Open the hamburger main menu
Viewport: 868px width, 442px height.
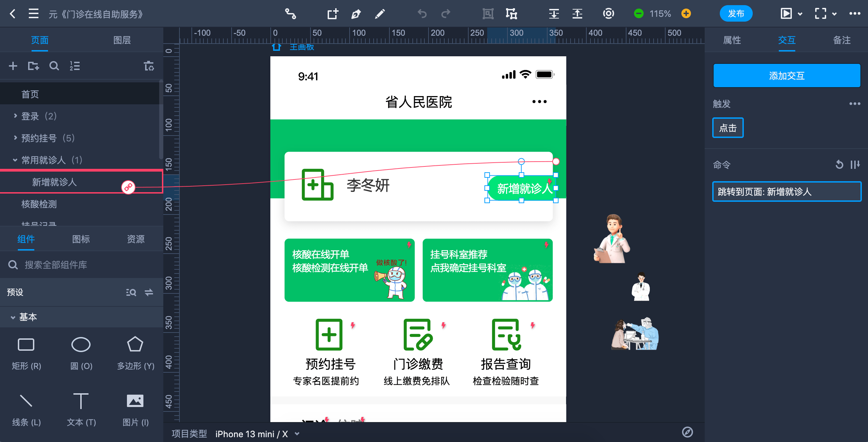click(33, 14)
